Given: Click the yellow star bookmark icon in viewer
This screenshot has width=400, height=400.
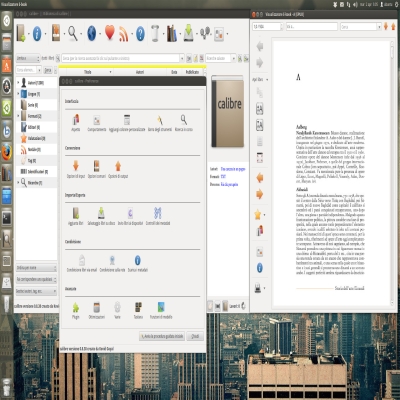Looking at the screenshot, I should point(258,215).
